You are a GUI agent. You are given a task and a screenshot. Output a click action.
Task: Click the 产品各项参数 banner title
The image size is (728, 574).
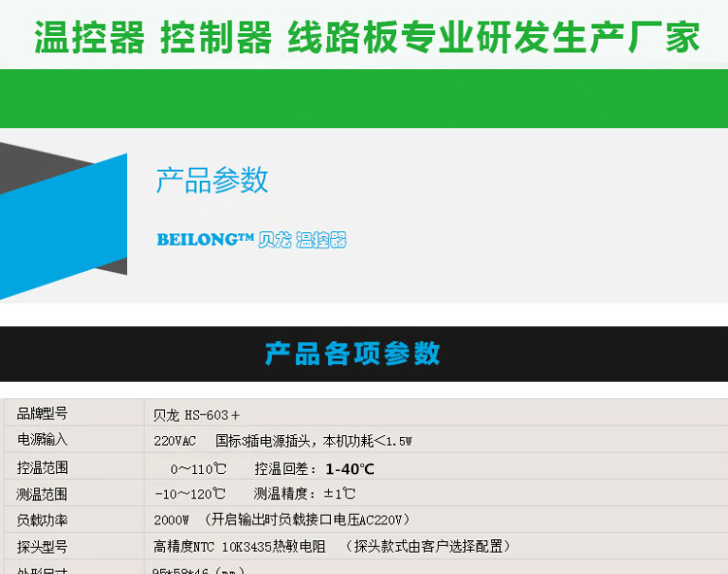click(352, 354)
